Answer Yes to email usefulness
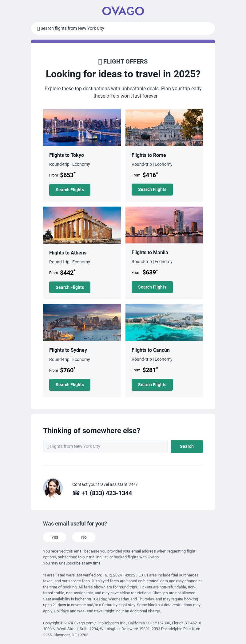This screenshot has height=644, width=246. click(55, 537)
